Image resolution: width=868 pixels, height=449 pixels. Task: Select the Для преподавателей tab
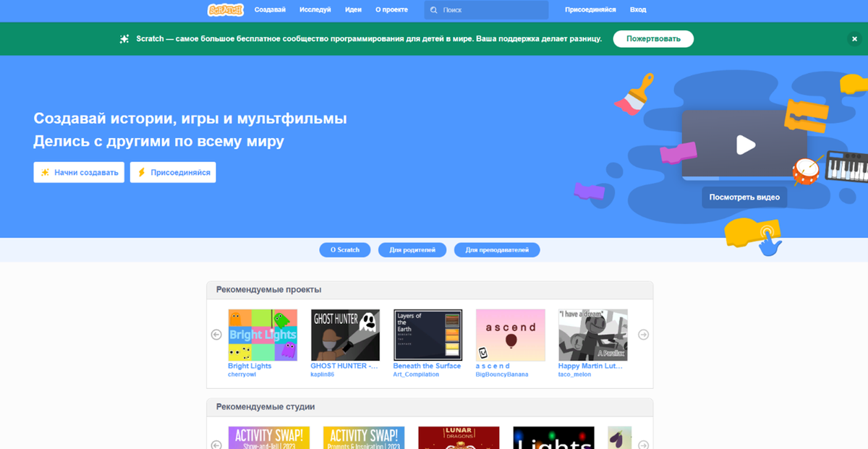tap(497, 249)
